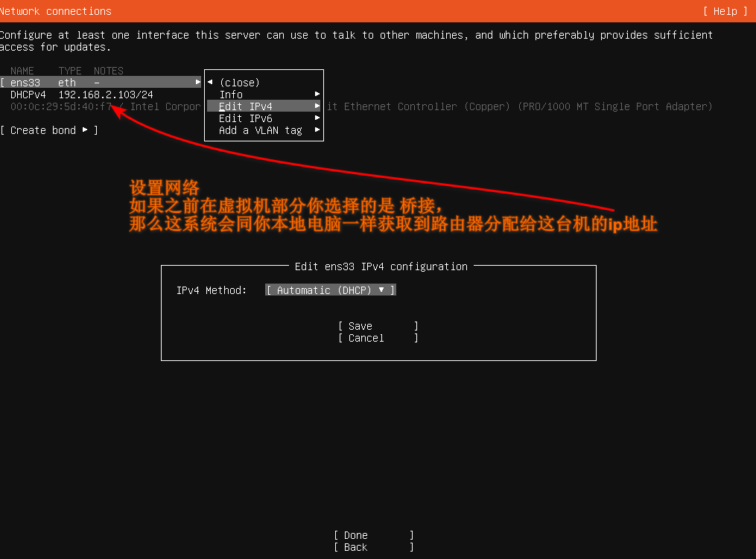
Task: Click the arrow right of Create bond
Action: coord(85,130)
